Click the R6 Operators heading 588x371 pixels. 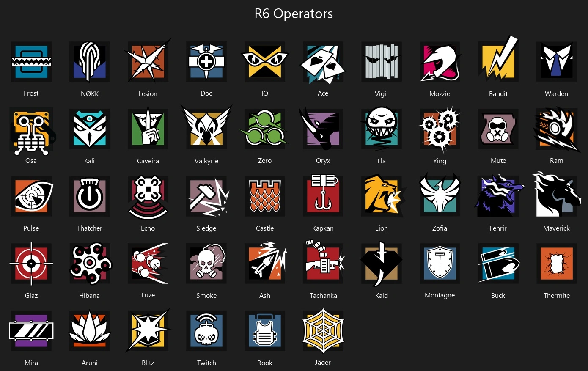(x=294, y=14)
